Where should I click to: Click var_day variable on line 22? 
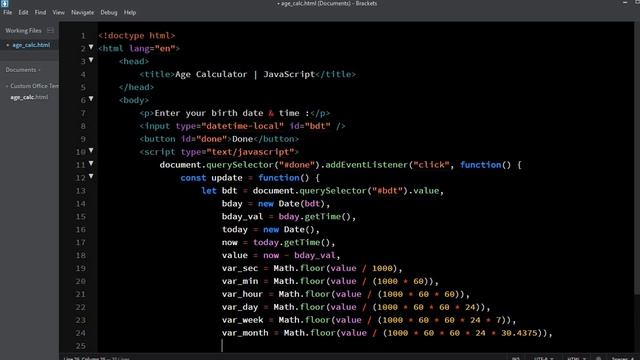(x=240, y=307)
